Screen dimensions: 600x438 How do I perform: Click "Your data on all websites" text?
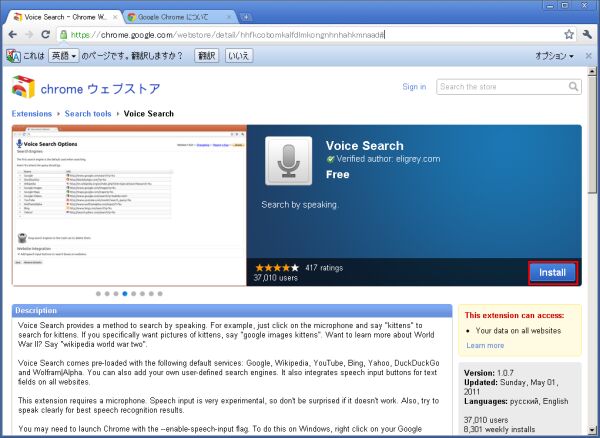[x=518, y=331]
